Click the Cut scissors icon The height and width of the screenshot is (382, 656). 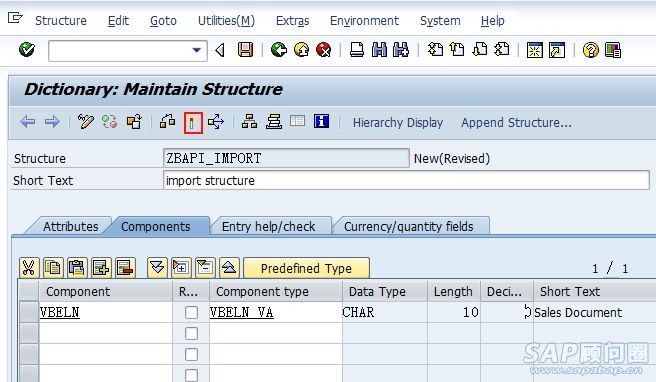29,268
